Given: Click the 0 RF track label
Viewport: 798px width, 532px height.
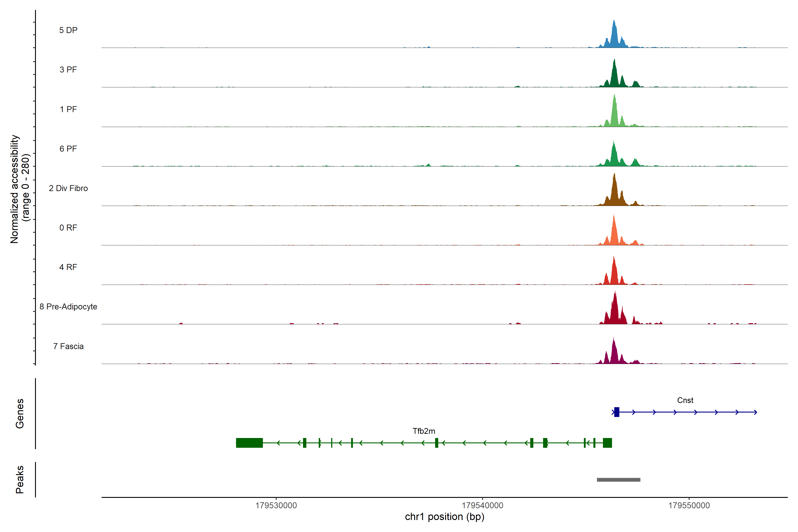Looking at the screenshot, I should pyautogui.click(x=68, y=228).
